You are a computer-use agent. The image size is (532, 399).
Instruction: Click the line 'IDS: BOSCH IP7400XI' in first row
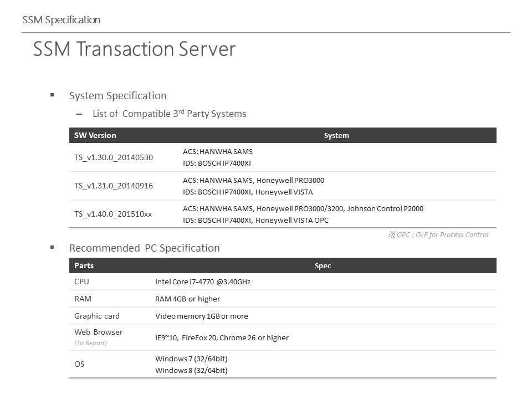[x=217, y=163]
